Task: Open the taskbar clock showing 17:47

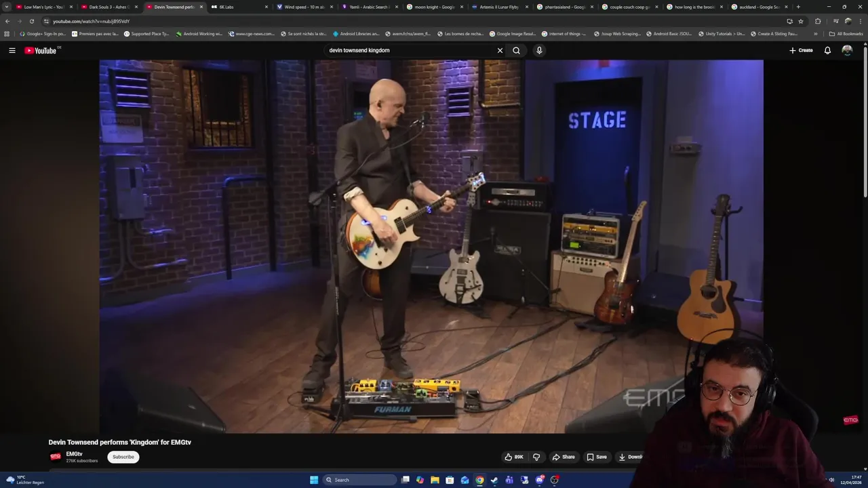Action: (851, 480)
